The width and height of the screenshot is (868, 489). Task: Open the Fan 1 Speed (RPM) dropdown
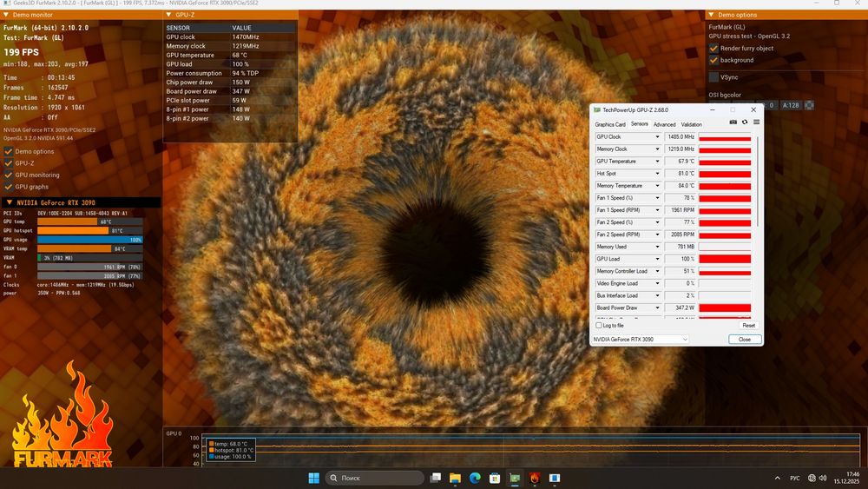pos(657,210)
